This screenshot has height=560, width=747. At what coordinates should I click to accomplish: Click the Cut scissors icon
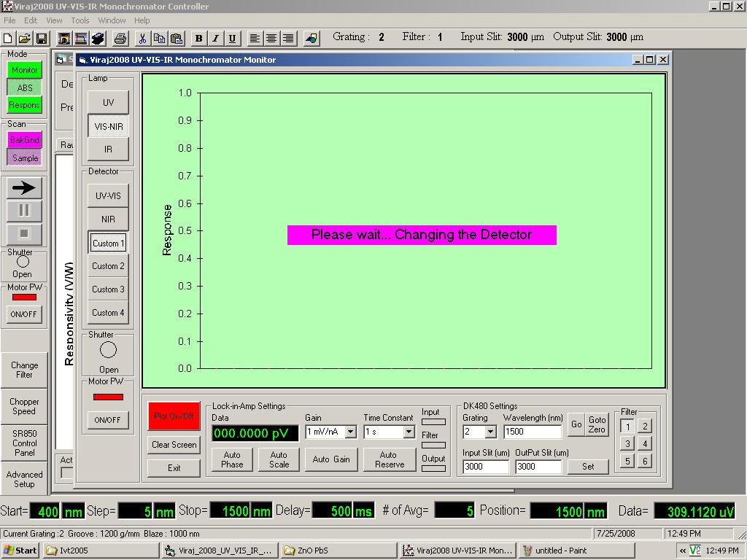click(x=142, y=38)
